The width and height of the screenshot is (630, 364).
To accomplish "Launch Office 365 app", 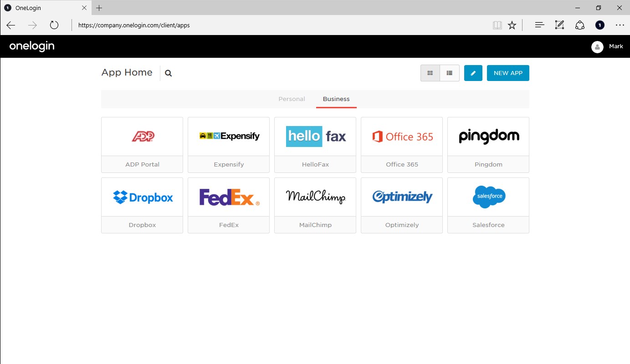I will pyautogui.click(x=402, y=145).
